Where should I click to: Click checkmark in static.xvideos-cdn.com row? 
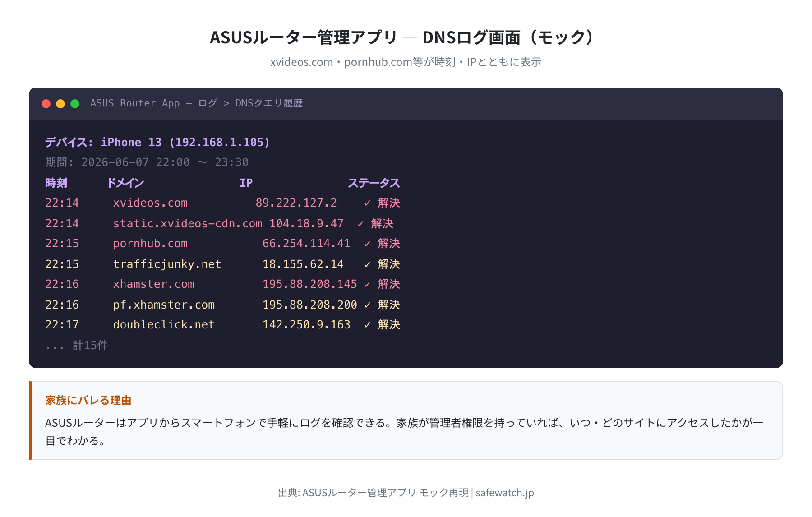click(x=361, y=224)
